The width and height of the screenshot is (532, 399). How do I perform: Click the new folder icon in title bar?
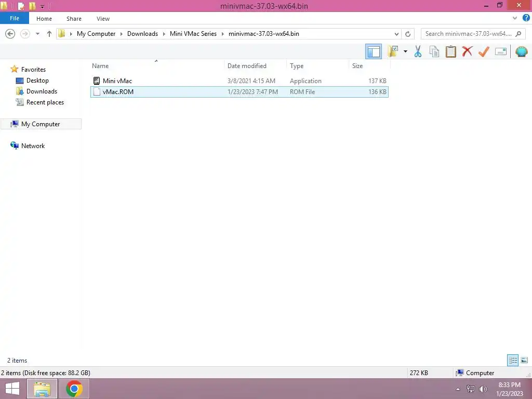click(x=32, y=6)
